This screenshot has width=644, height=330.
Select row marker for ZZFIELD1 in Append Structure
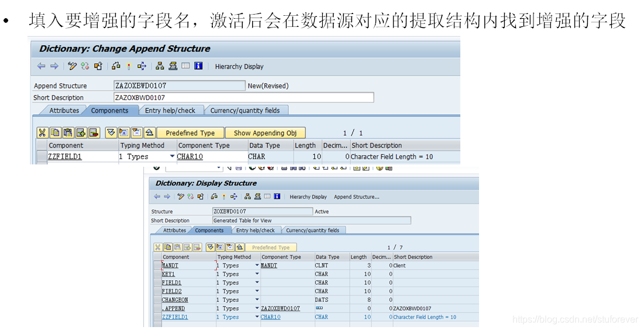[42, 157]
